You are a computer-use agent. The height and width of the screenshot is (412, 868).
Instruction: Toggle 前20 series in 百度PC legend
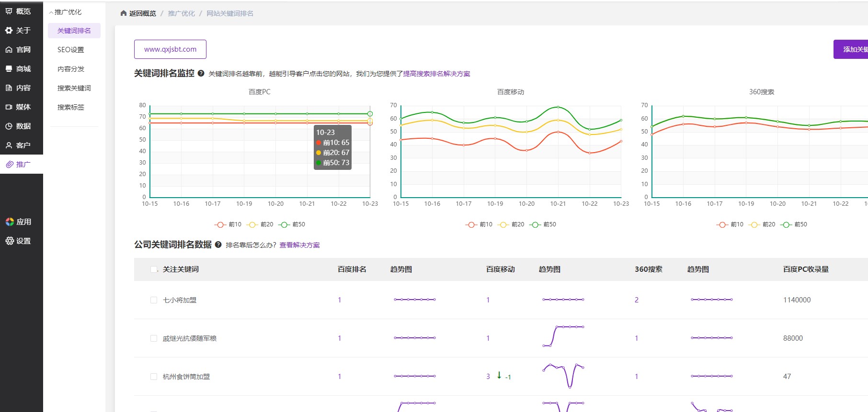point(260,224)
